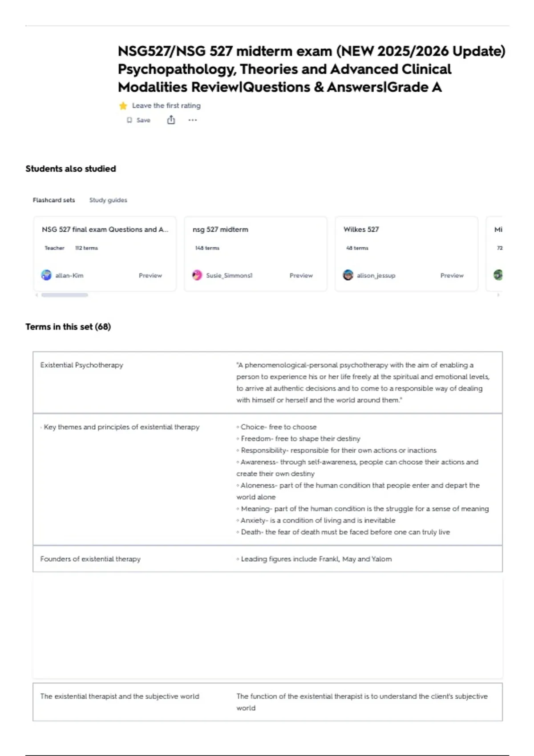534x756 pixels.
Task: Switch to the Flashcard sets tab
Action: (54, 200)
